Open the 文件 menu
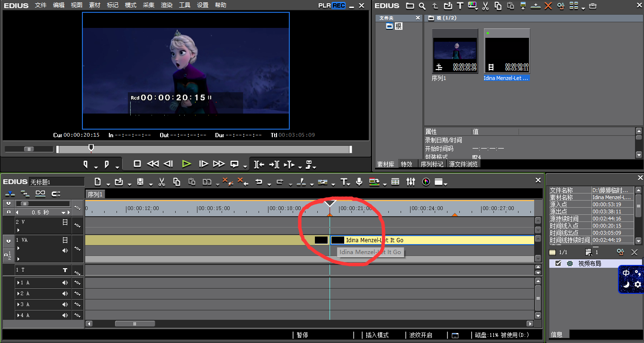 click(41, 5)
